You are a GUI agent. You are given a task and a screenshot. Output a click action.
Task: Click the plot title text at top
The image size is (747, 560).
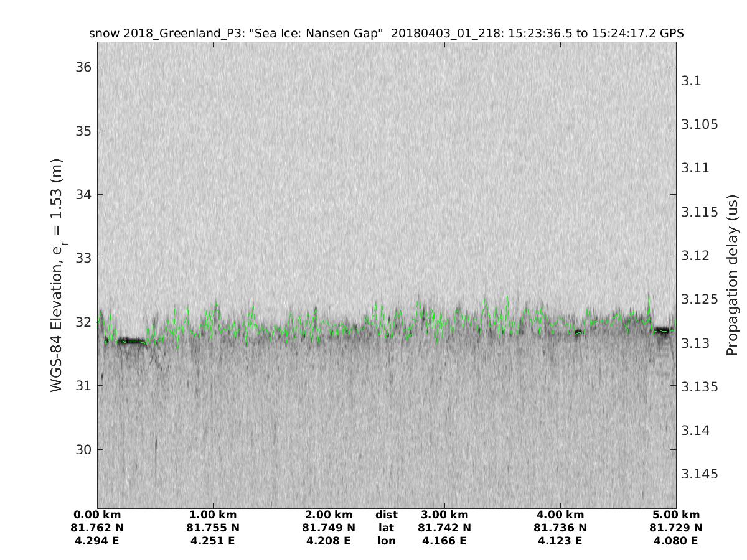387,34
